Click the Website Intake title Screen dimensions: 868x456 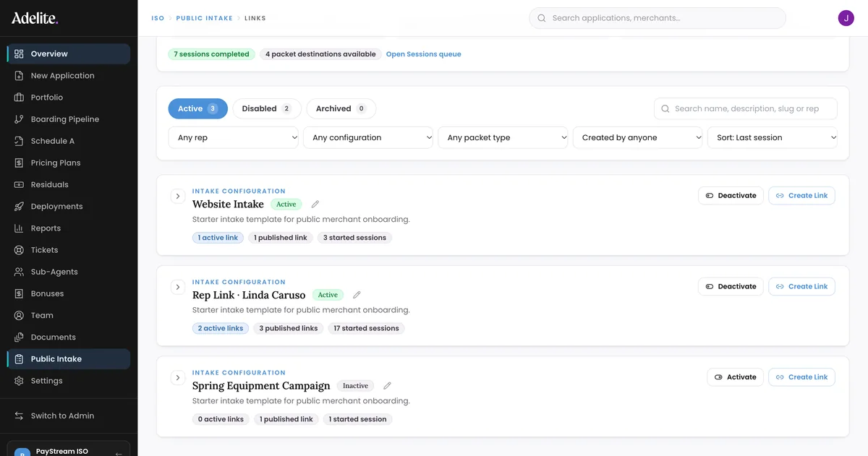(x=228, y=205)
